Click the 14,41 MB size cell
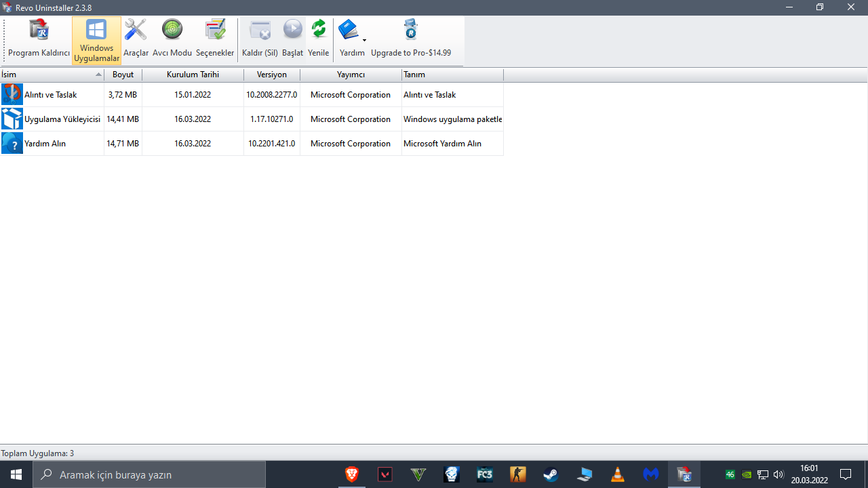Screen dimensions: 868x488 (x=123, y=119)
